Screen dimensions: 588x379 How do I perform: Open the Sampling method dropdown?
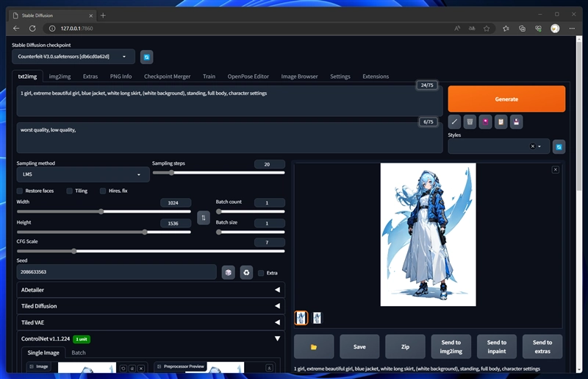[83, 174]
